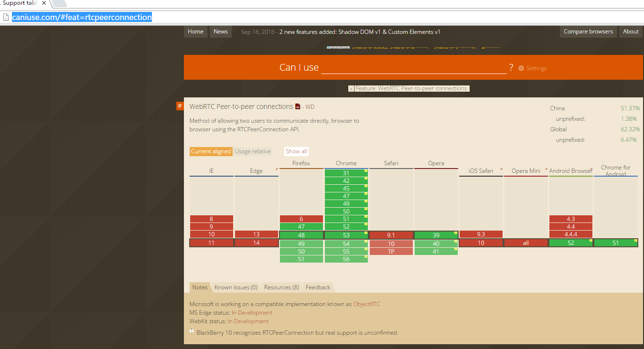Click Opera version 39 cell

[436, 235]
